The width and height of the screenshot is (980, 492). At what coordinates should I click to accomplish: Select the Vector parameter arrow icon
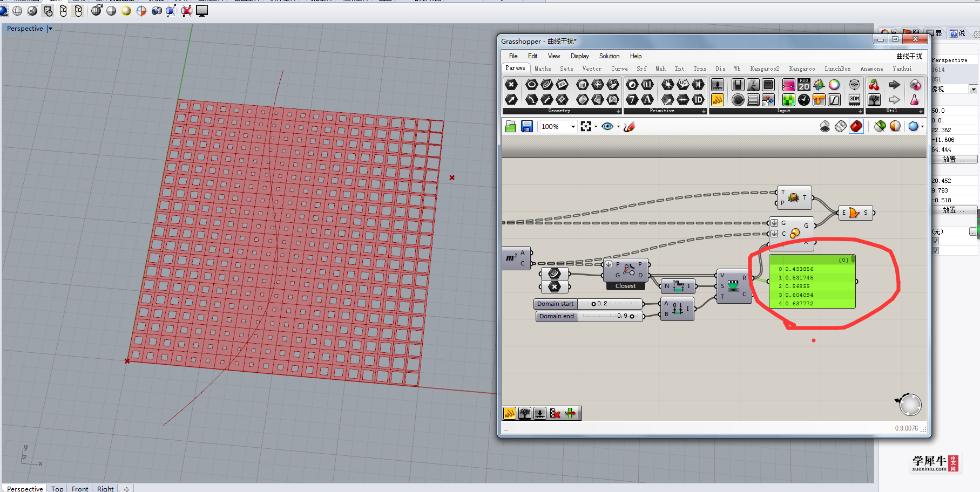pyautogui.click(x=511, y=99)
